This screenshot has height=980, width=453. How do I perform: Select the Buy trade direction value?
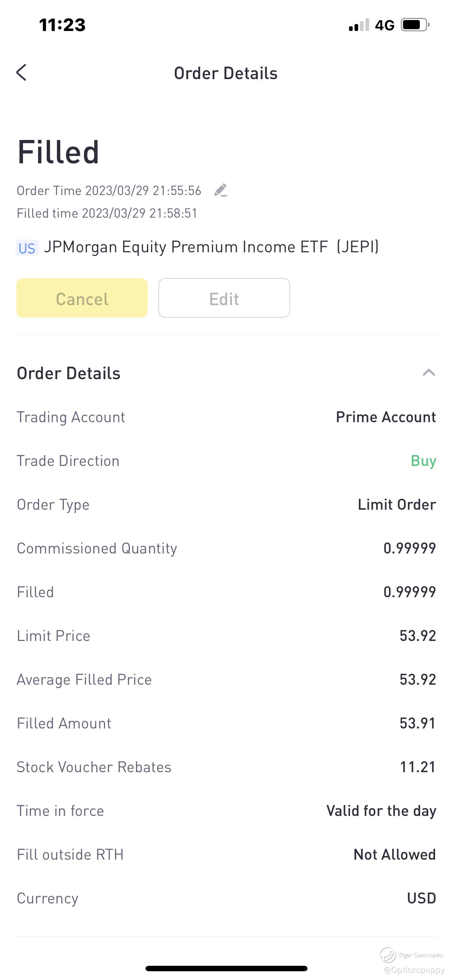pyautogui.click(x=423, y=461)
